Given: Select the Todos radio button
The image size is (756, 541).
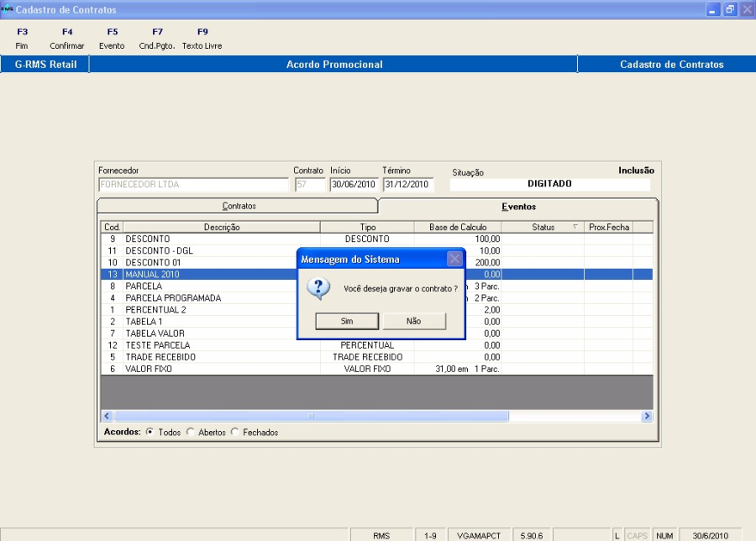Looking at the screenshot, I should point(150,433).
